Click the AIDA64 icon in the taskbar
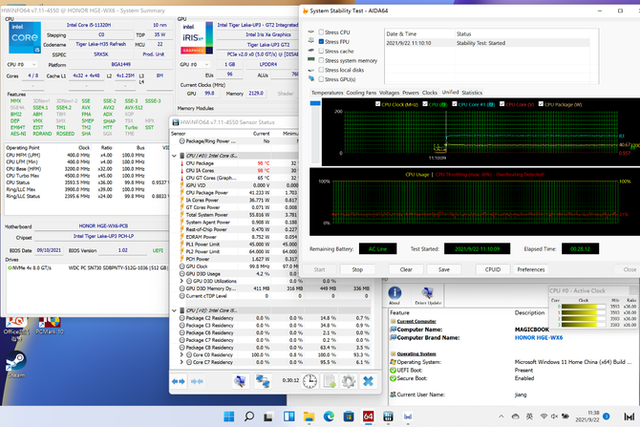Image resolution: width=640 pixels, height=427 pixels. pos(366,416)
